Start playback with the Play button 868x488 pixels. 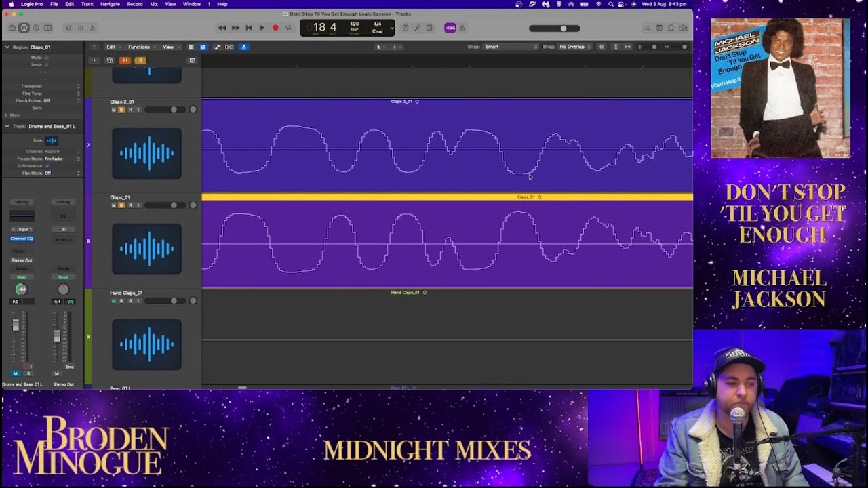262,28
